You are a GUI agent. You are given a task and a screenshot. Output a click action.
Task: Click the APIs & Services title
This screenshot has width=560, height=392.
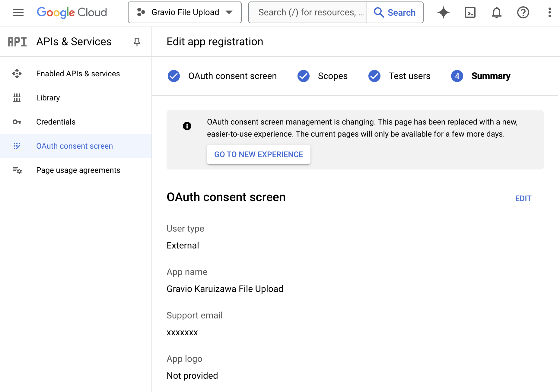[x=74, y=42]
